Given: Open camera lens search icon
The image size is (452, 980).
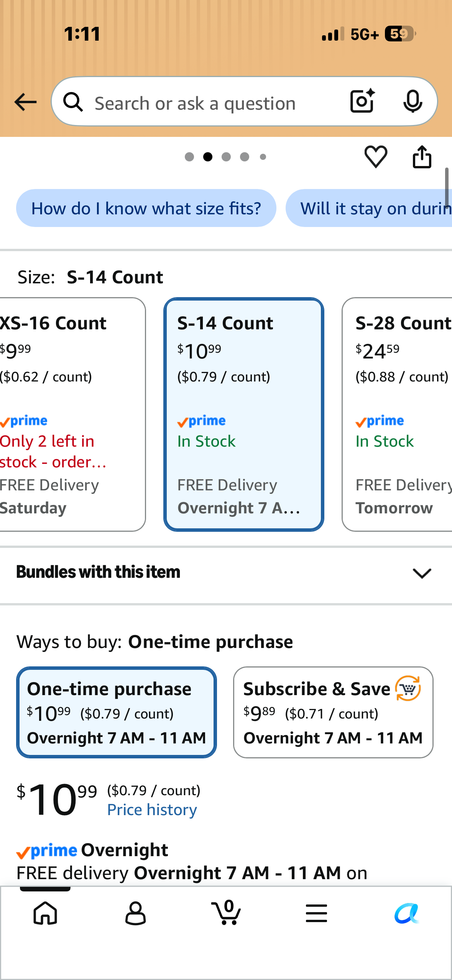Looking at the screenshot, I should coord(362,101).
